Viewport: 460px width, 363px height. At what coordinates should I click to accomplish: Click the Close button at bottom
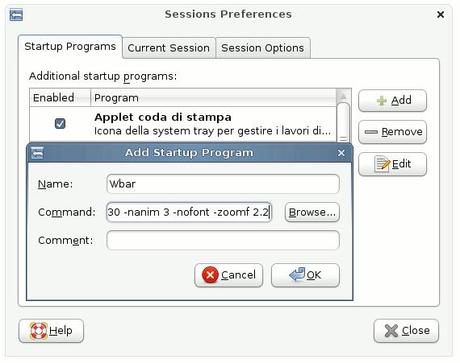coord(406,331)
